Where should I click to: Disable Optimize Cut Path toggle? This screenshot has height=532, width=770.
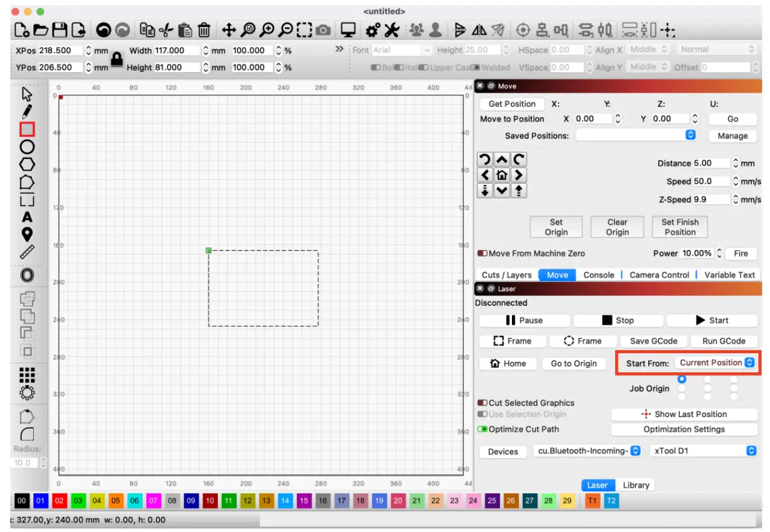click(x=483, y=429)
